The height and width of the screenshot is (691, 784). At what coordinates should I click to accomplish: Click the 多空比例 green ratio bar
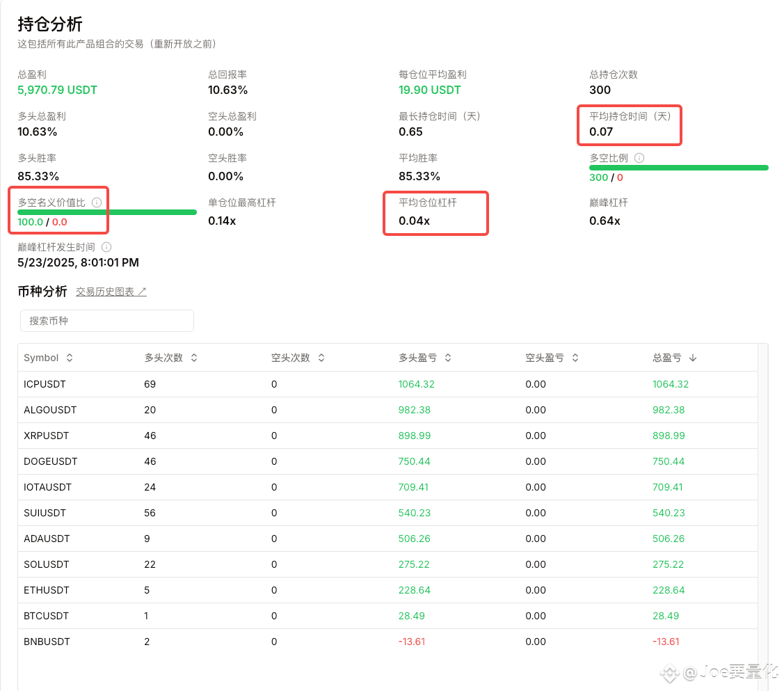(678, 168)
